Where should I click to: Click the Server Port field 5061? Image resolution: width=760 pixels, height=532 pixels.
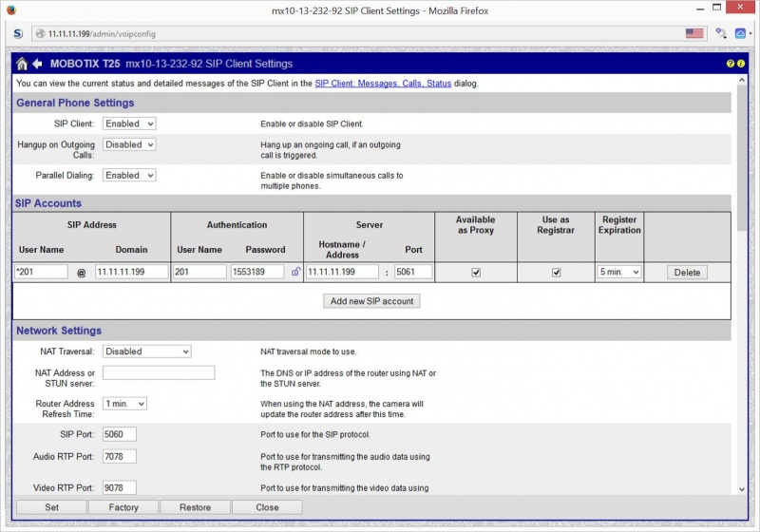[413, 272]
